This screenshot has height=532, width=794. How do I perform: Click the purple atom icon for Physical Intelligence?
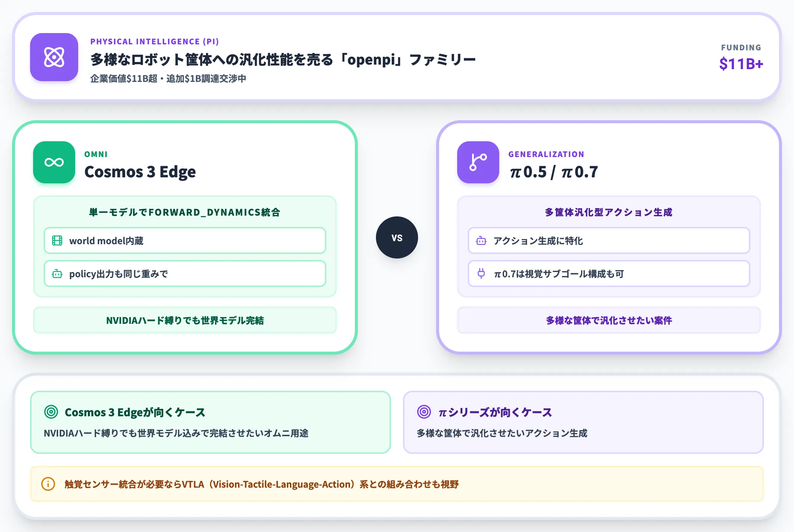(x=54, y=57)
